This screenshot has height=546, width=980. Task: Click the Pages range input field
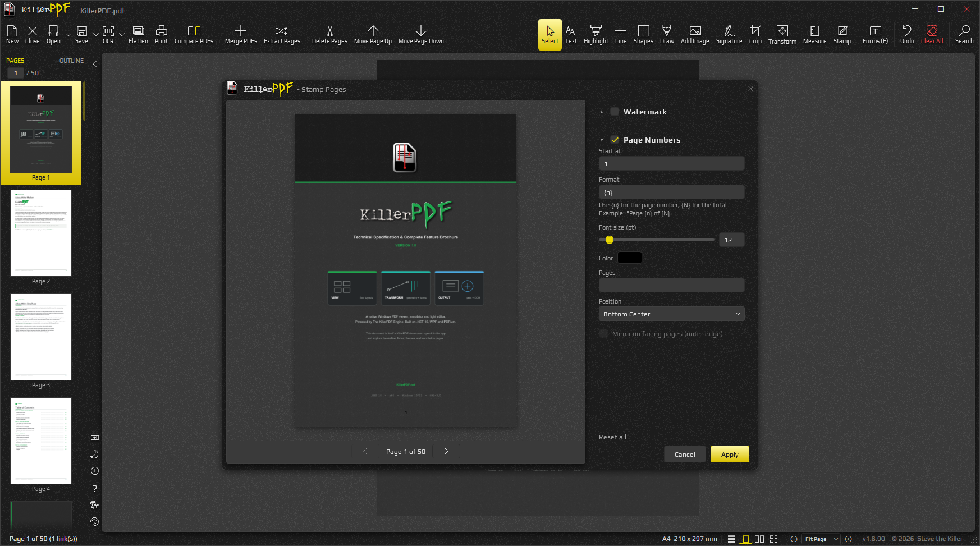pos(671,285)
